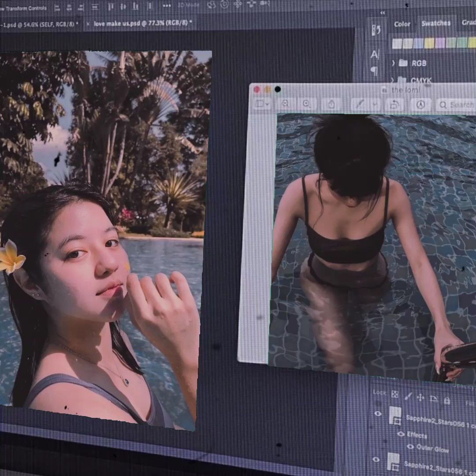Image resolution: width=476 pixels, height=476 pixels.
Task: Click the Rotate icon in Preview
Action: [394, 105]
